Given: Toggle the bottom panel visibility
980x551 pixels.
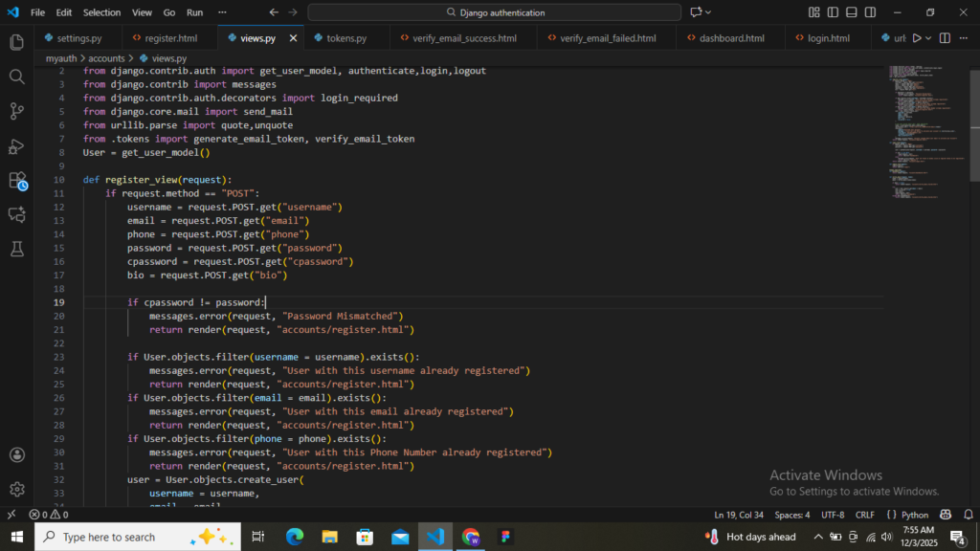Looking at the screenshot, I should (x=849, y=11).
